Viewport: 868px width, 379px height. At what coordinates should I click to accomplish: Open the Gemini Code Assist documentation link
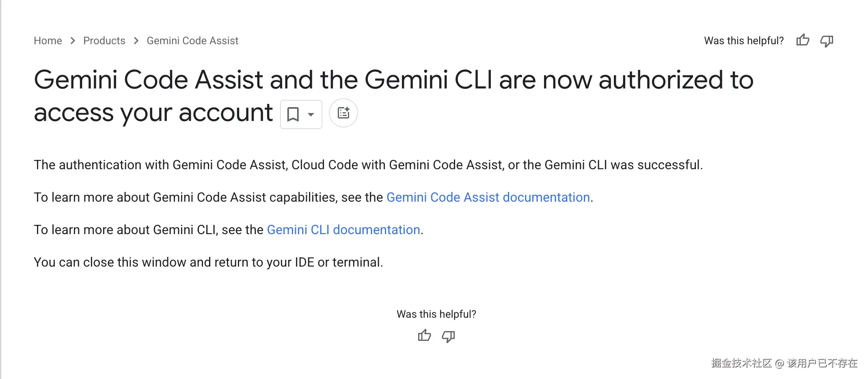(x=488, y=197)
